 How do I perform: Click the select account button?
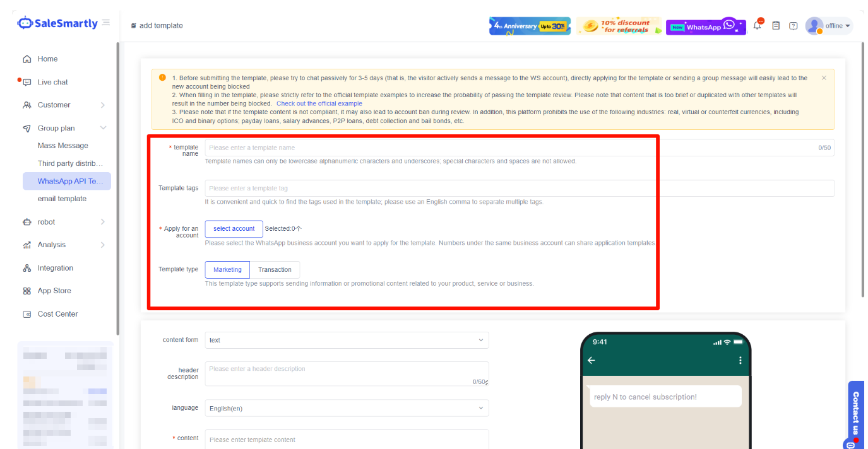click(x=234, y=229)
